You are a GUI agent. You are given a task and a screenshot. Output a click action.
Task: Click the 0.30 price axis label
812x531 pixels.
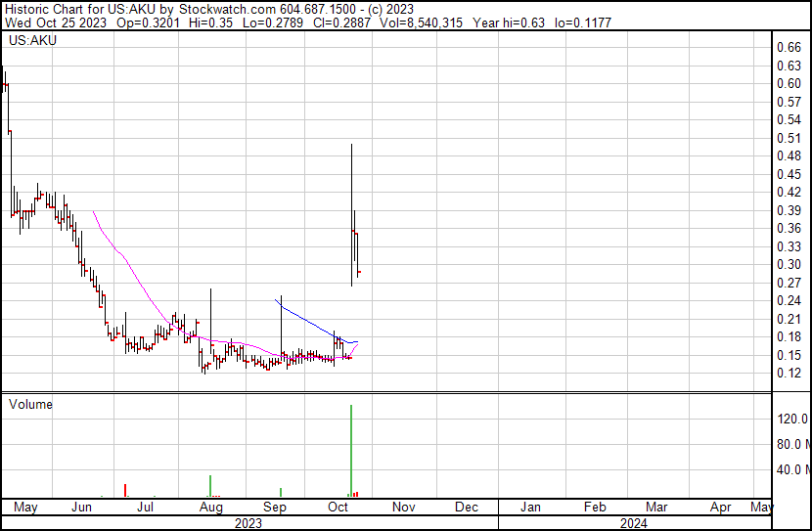tap(789, 264)
